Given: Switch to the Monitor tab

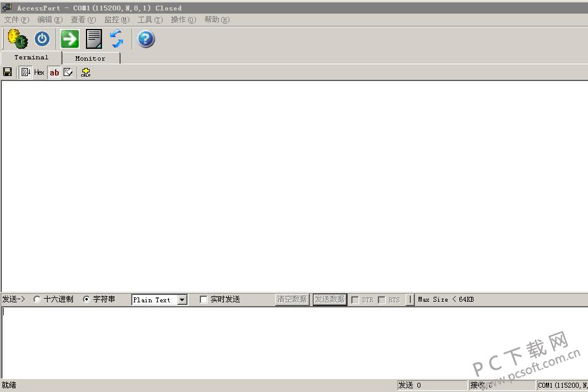Looking at the screenshot, I should click(x=90, y=58).
